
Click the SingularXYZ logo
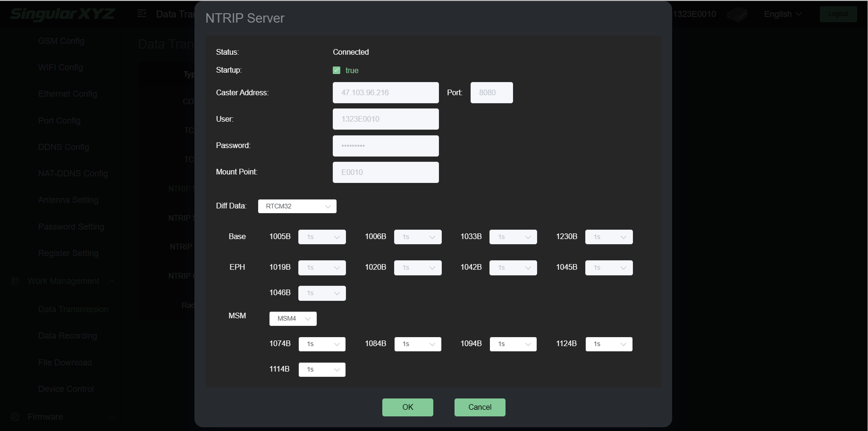click(62, 14)
